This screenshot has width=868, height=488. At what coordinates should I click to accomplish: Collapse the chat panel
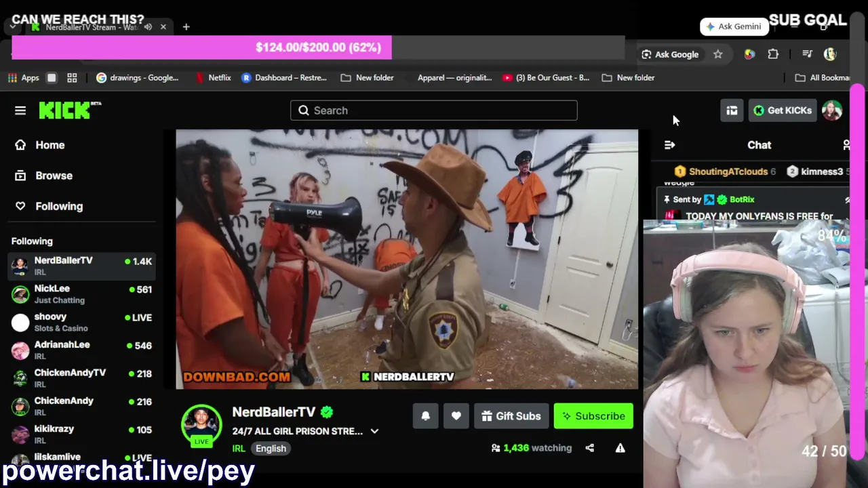[670, 145]
